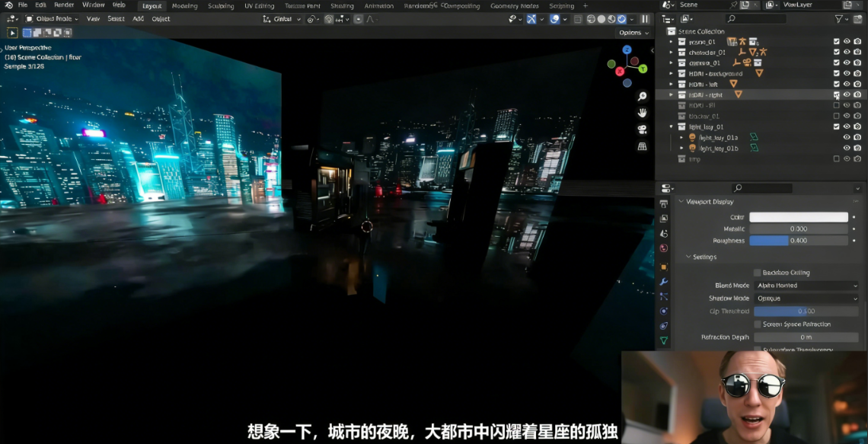Click the Outliner search field
Screen dimensions: 868x444
click(756, 19)
